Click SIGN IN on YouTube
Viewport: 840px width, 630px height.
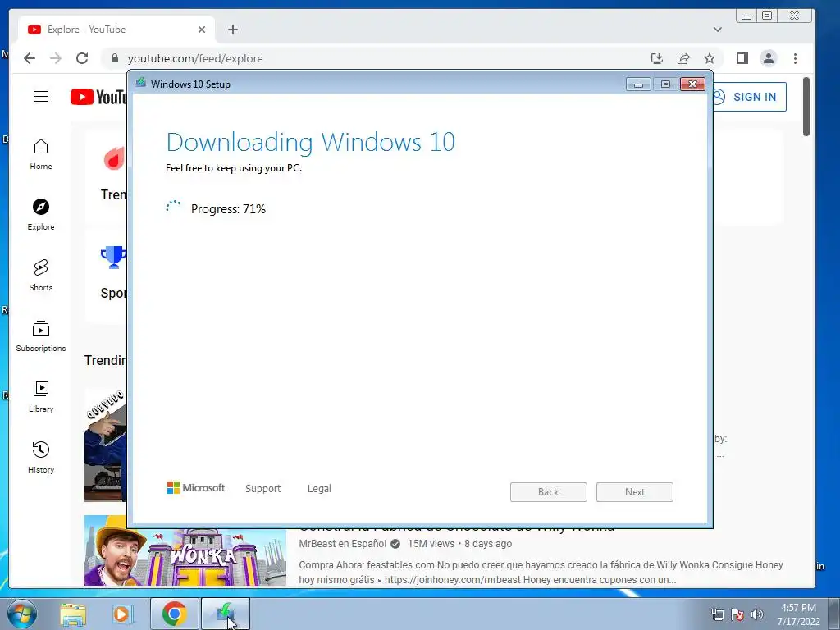click(748, 97)
